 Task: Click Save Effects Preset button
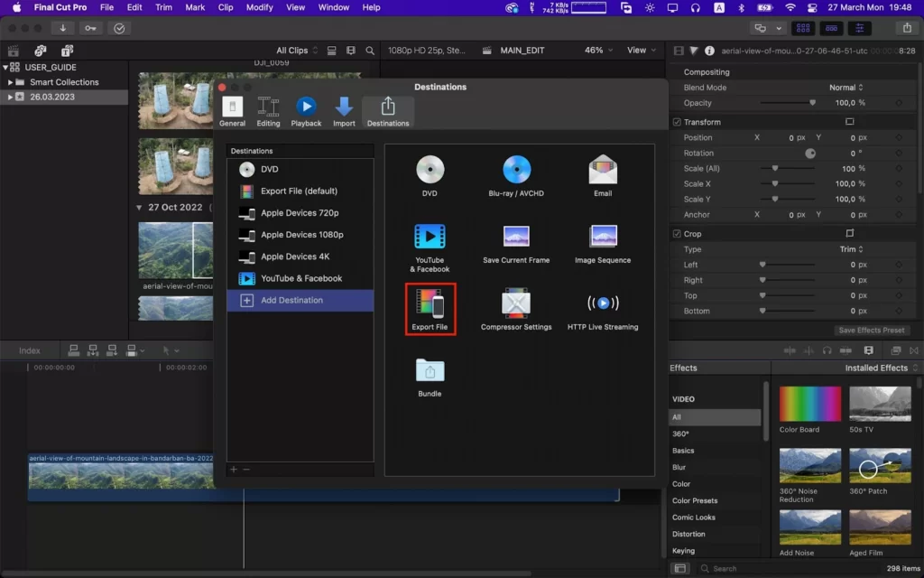click(x=872, y=331)
